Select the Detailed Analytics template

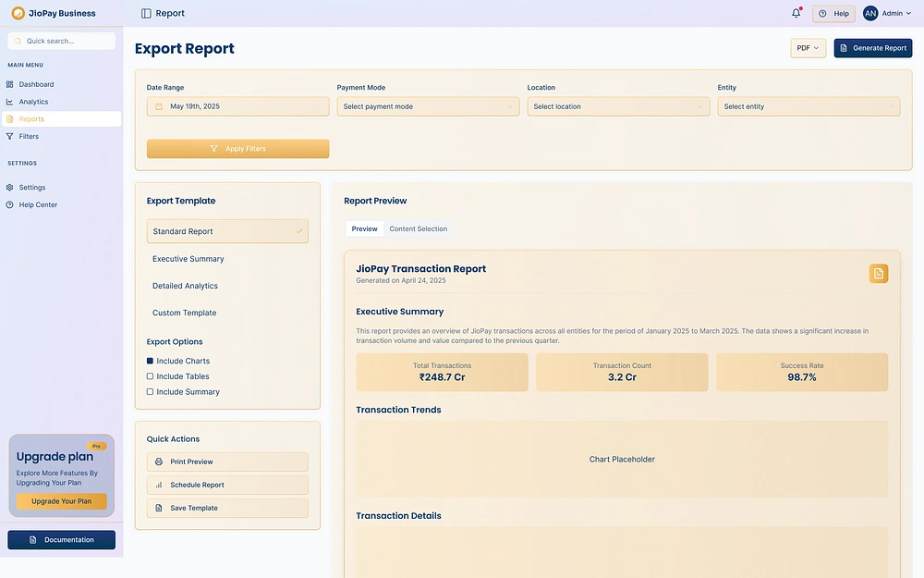point(227,286)
